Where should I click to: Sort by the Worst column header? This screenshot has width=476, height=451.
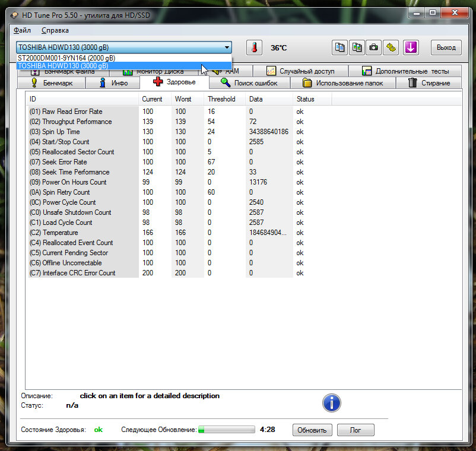coord(188,99)
